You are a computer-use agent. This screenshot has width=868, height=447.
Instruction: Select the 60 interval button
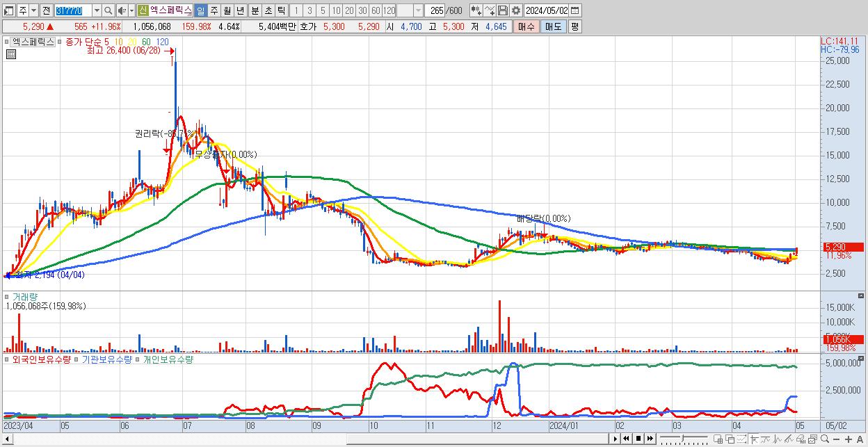coord(376,10)
